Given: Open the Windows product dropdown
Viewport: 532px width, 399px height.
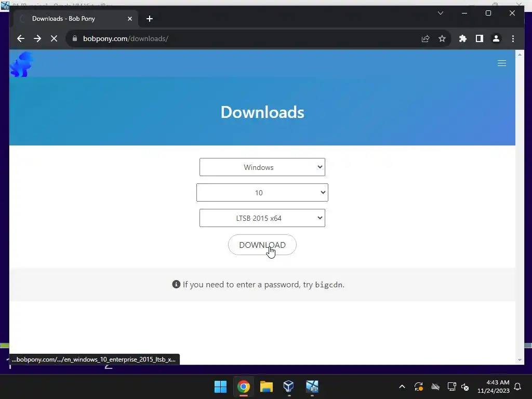Looking at the screenshot, I should tap(262, 167).
